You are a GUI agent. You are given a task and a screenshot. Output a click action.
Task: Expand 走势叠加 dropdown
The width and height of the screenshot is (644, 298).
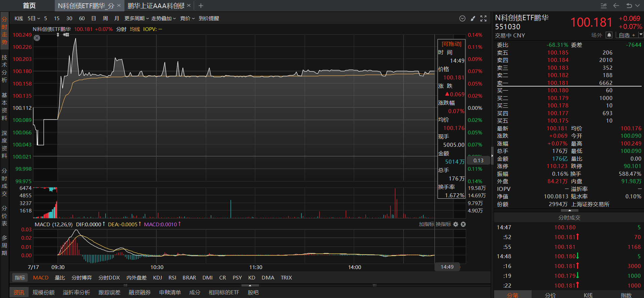tap(163, 19)
